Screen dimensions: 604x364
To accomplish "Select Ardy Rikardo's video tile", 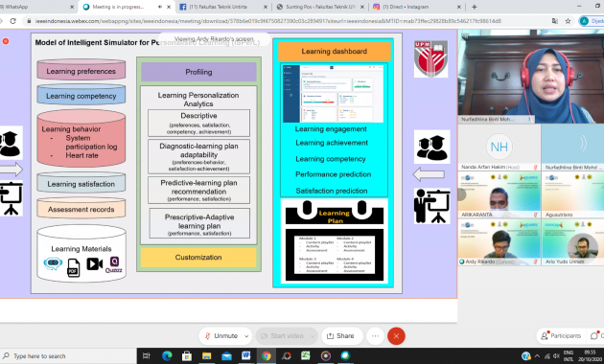I will click(x=499, y=241).
